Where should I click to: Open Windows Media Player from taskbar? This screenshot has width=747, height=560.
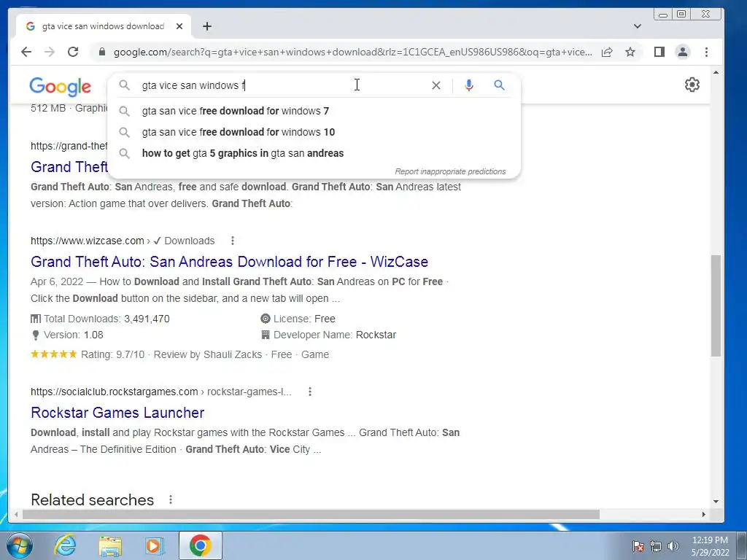tap(154, 545)
